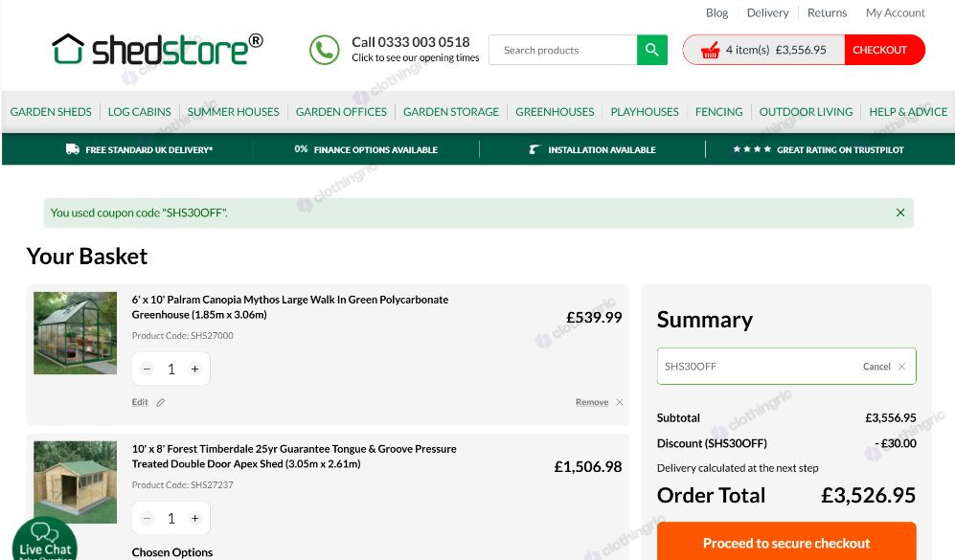The height and width of the screenshot is (560, 955).
Task: Open the Playhouses menu
Action: click(645, 112)
